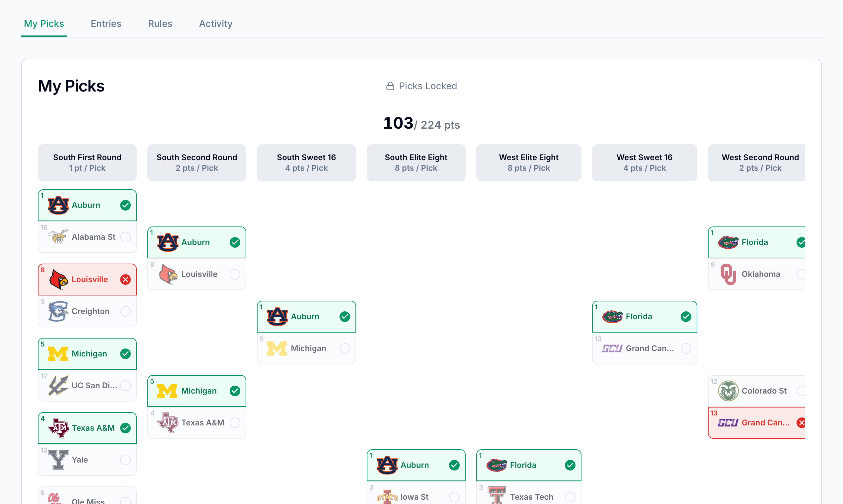Click the Texas A&M first round pick card
843x504 pixels.
point(87,428)
